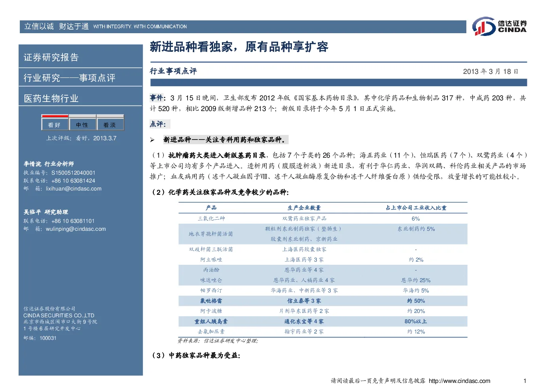Click table cell 上海医药等 3 家

click(x=304, y=260)
